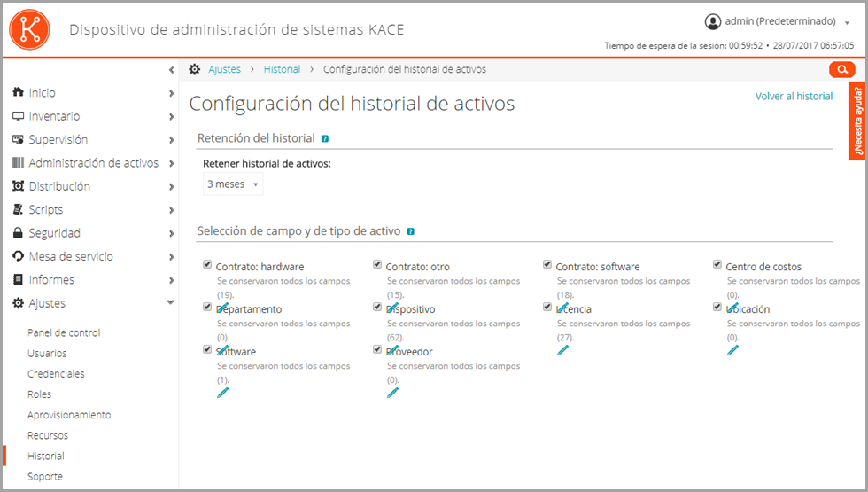
Task: Click the admin user avatar icon
Action: click(x=712, y=21)
